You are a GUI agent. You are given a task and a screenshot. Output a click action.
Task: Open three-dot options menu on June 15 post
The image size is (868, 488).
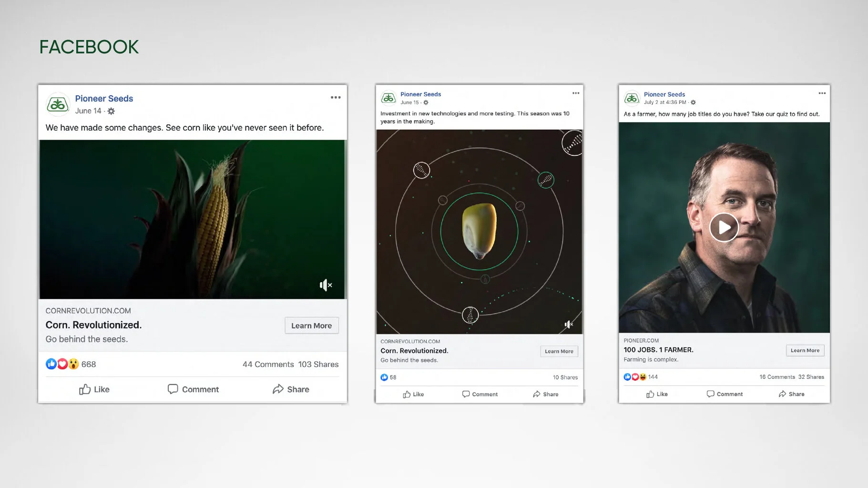576,93
